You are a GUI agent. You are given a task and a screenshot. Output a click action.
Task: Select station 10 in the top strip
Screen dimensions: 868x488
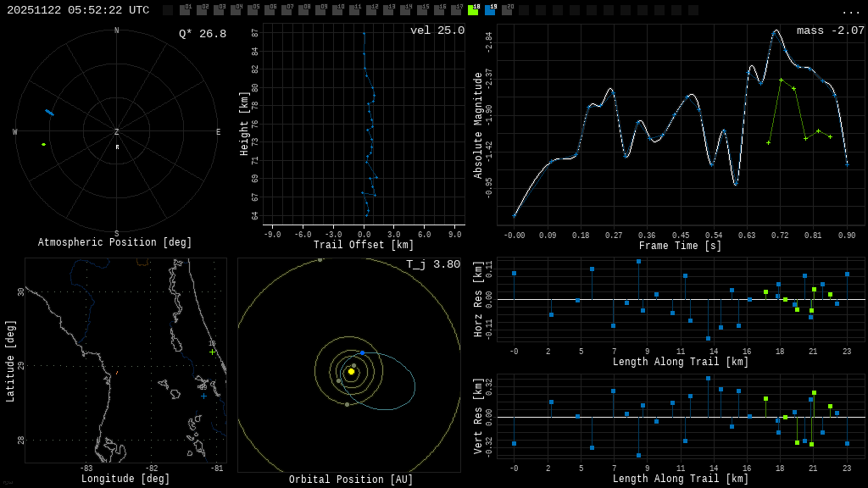pyautogui.click(x=337, y=10)
